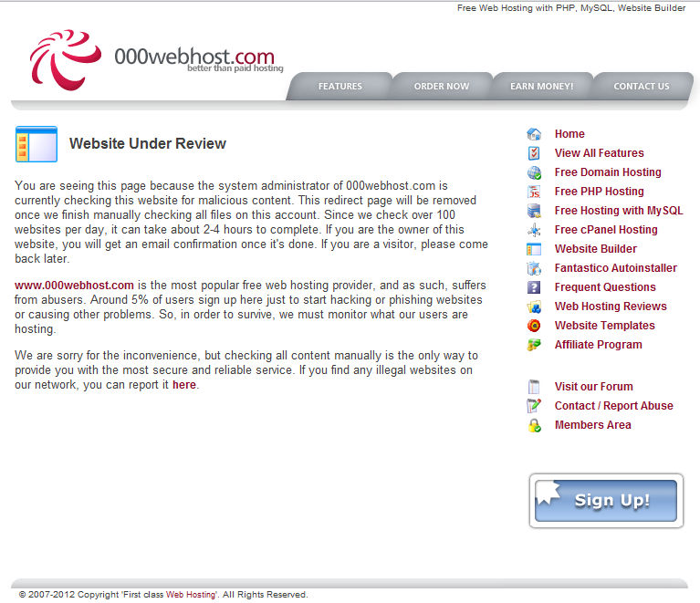700x603 pixels.
Task: Click the icon beside Web Hosting Reviews
Action: [x=534, y=307]
